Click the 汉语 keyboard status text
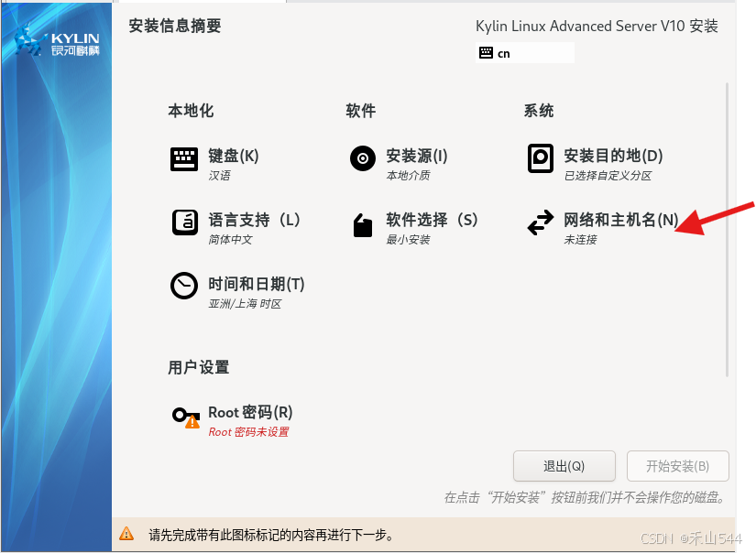 tap(219, 176)
